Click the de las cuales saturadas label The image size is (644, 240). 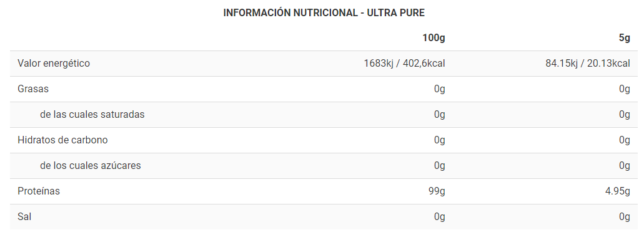(92, 114)
